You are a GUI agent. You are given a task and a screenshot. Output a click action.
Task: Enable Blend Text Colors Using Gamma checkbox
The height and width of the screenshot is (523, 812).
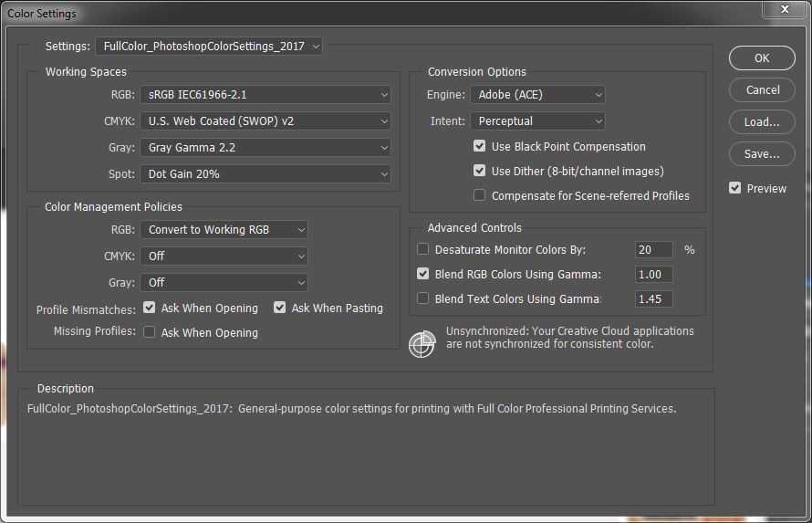(x=423, y=298)
